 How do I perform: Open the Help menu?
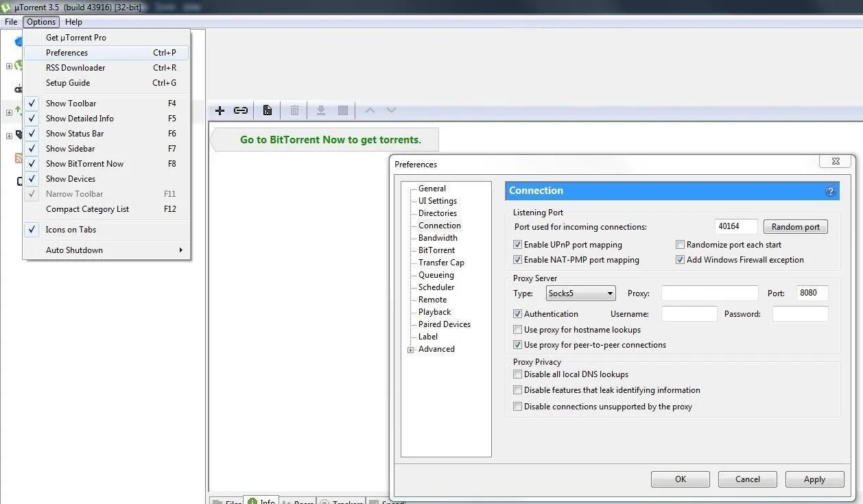pos(73,22)
